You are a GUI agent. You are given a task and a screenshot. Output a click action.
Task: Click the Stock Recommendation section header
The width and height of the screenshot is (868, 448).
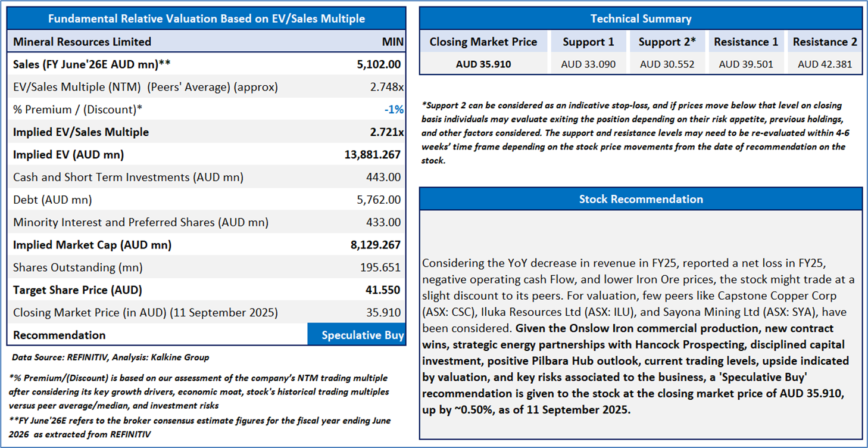click(641, 199)
